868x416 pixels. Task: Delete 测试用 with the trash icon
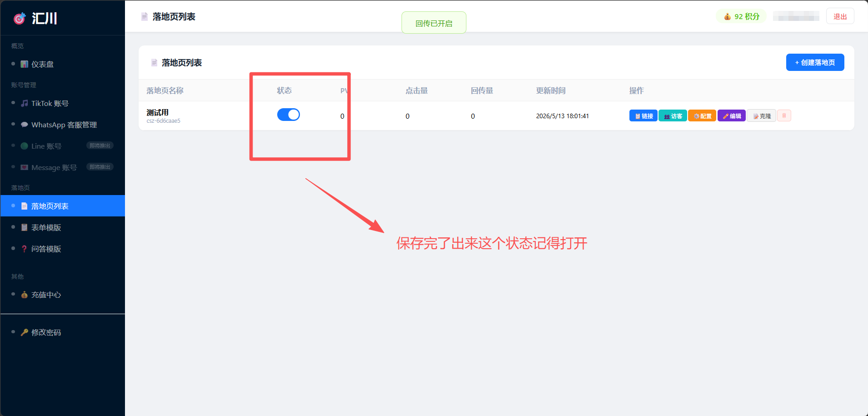784,115
